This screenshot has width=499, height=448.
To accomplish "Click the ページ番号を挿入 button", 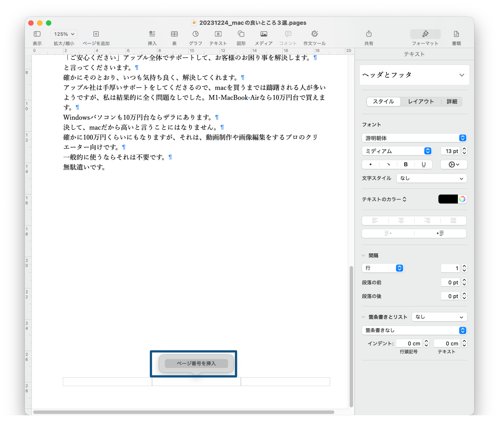I will point(196,363).
